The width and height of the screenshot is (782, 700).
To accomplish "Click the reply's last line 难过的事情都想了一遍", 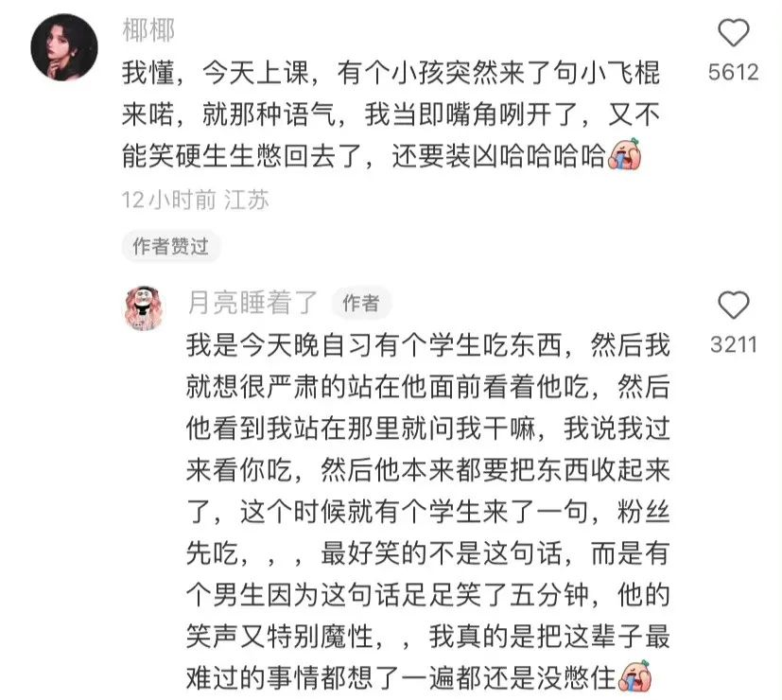I will 401,677.
